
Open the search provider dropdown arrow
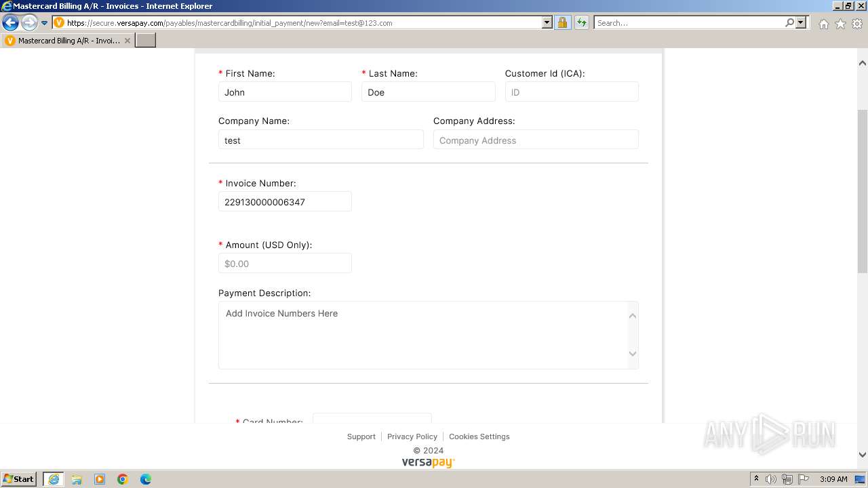tap(801, 23)
